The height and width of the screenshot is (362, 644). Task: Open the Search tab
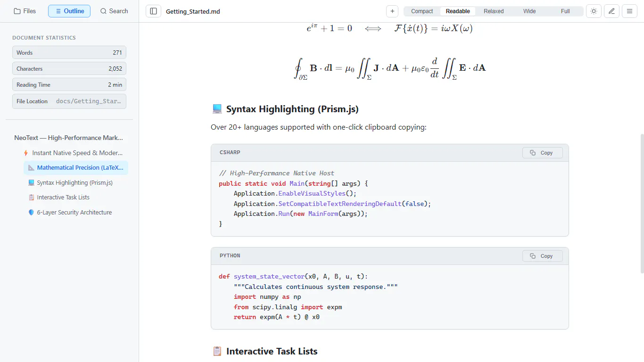coord(114,11)
